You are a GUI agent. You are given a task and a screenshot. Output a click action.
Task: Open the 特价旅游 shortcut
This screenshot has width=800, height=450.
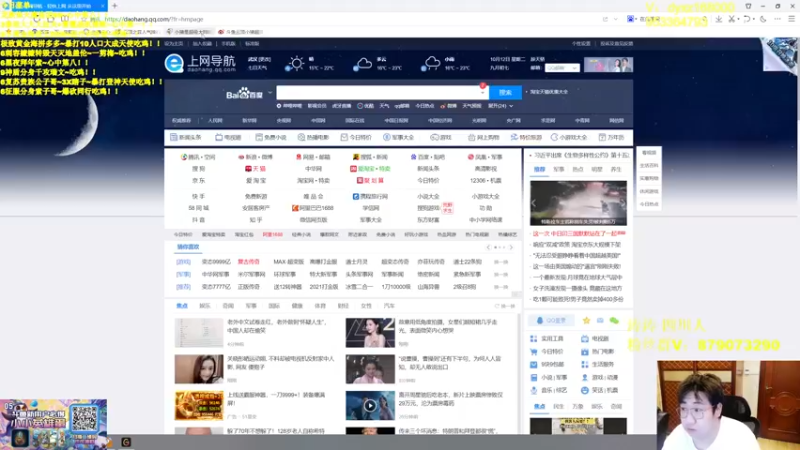pos(526,137)
